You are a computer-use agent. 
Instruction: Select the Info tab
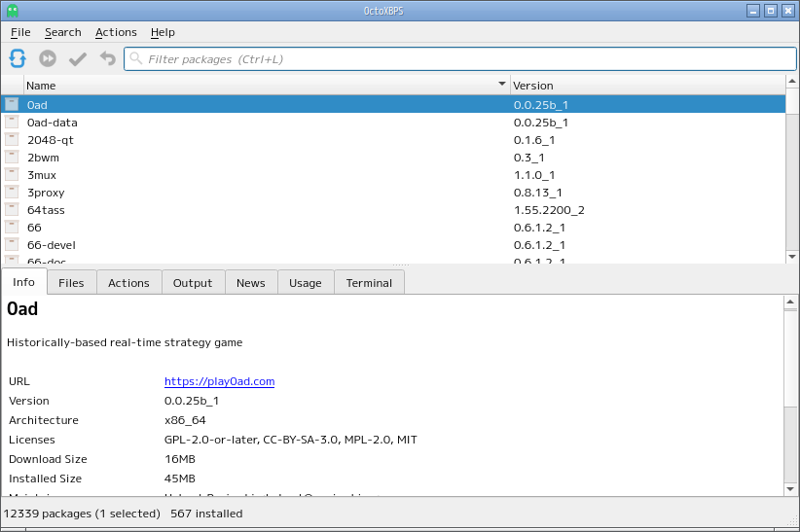click(x=23, y=282)
